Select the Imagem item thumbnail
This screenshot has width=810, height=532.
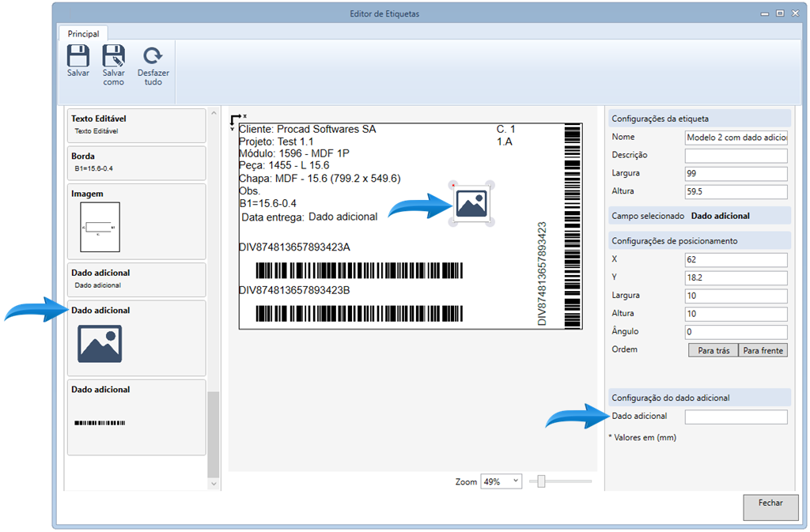(x=100, y=227)
